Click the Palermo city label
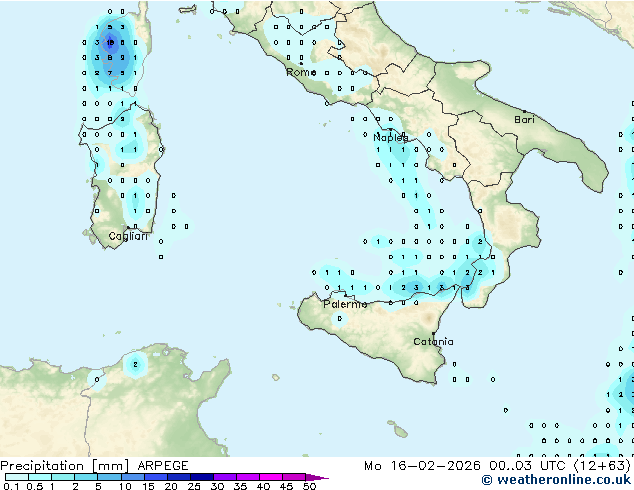 (x=344, y=303)
